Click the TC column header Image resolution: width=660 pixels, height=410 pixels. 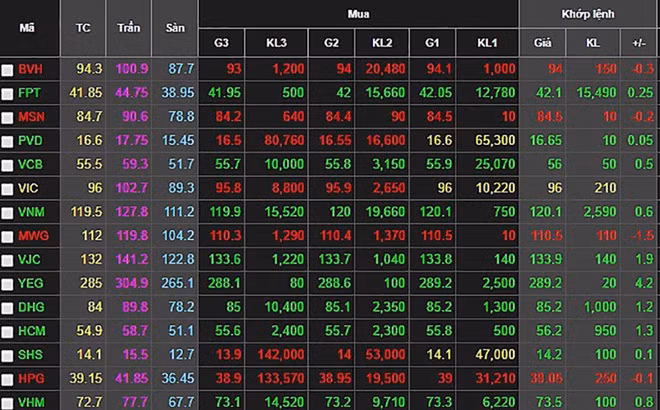82,28
